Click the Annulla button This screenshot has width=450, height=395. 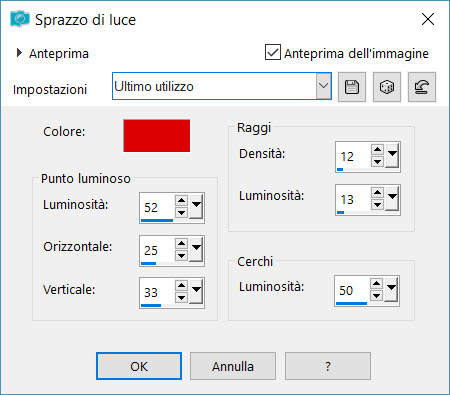coord(233,366)
